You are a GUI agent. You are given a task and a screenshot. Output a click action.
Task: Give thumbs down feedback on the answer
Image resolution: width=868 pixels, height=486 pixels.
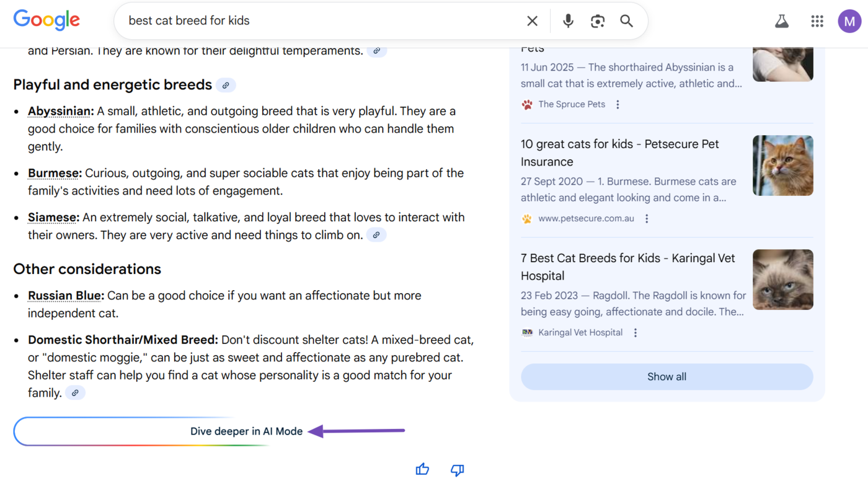[457, 470]
